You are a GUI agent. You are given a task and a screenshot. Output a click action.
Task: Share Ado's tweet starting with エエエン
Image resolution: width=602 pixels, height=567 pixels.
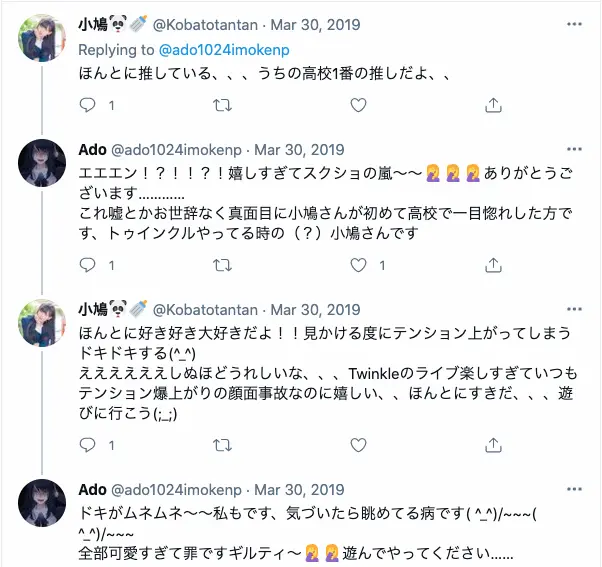tap(494, 265)
